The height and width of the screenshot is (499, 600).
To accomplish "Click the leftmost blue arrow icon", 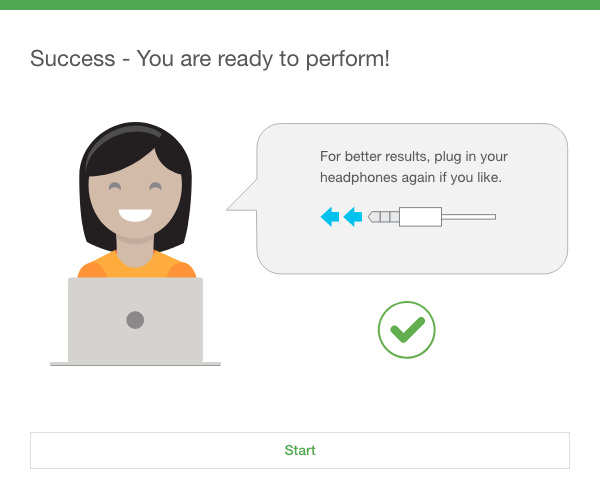I will coord(330,217).
